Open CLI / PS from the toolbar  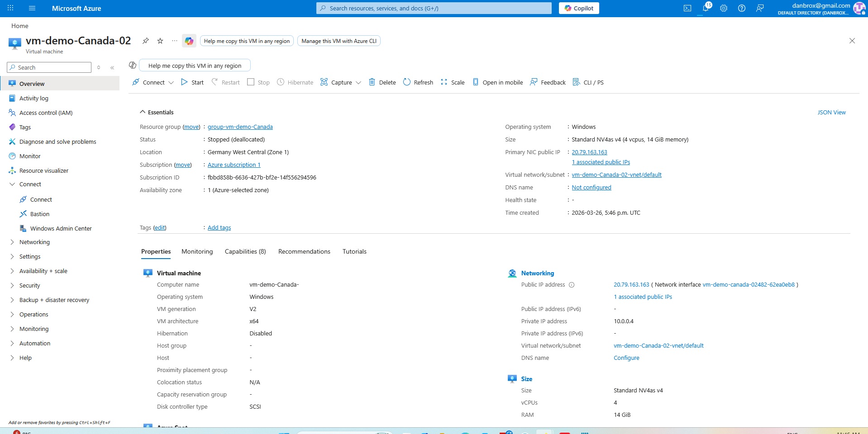[588, 82]
